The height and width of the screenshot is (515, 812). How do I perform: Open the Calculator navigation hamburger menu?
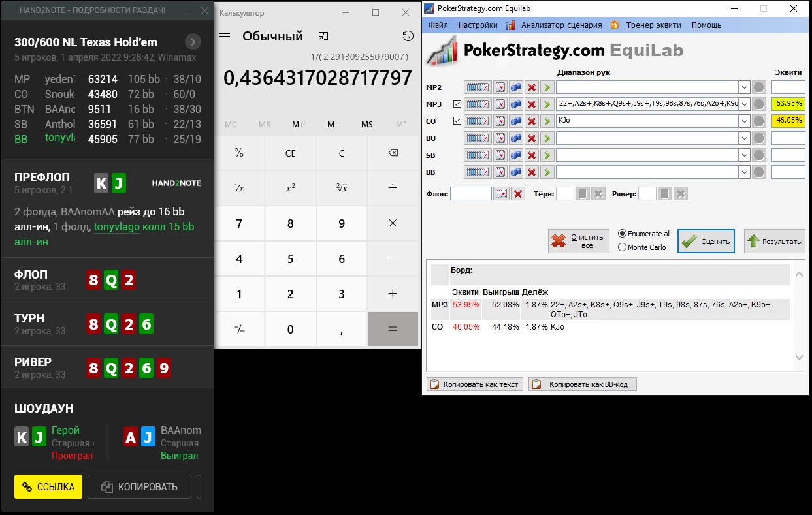[x=225, y=37]
